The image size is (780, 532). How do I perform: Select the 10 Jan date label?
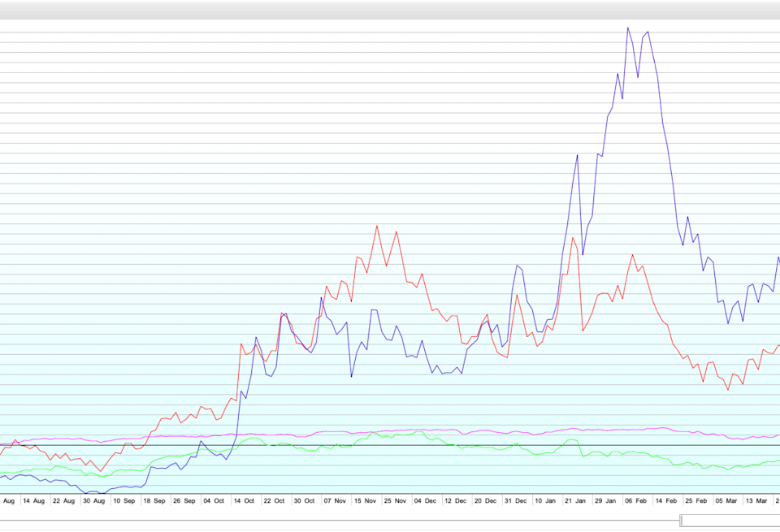(544, 501)
